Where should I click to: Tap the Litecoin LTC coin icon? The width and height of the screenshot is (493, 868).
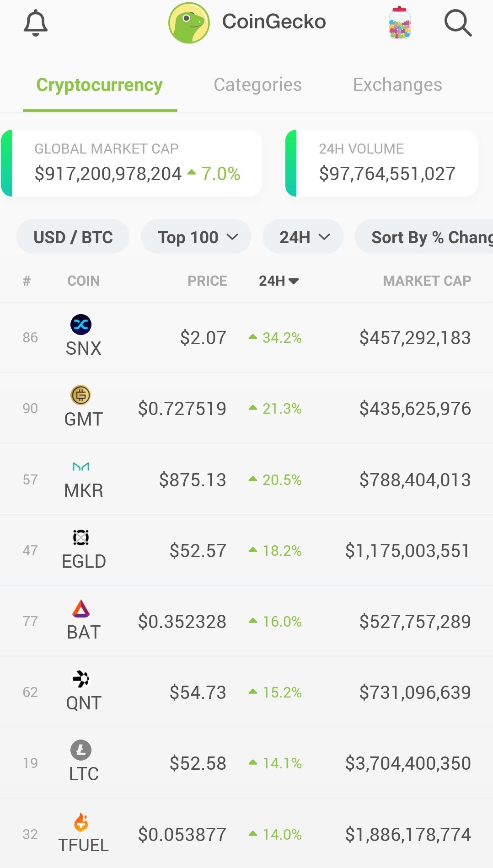pyautogui.click(x=81, y=750)
